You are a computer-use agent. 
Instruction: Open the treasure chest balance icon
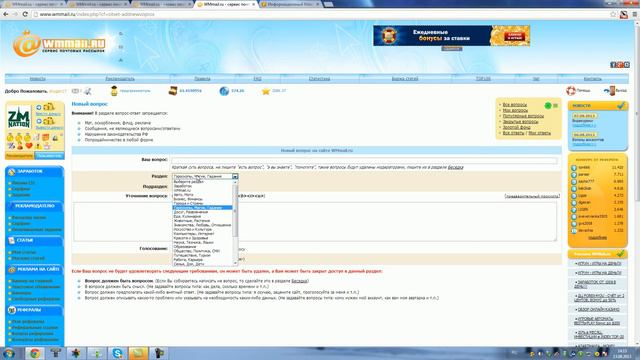[x=173, y=91]
